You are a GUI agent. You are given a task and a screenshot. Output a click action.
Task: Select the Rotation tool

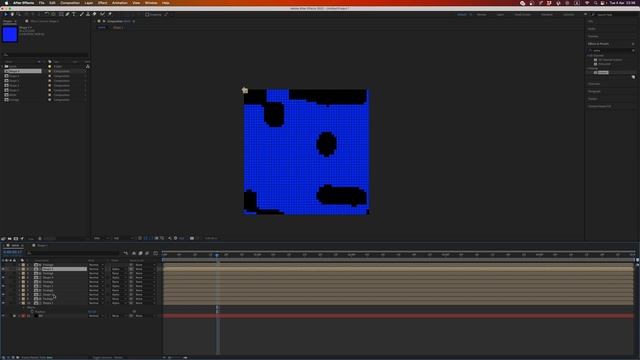[x=47, y=14]
